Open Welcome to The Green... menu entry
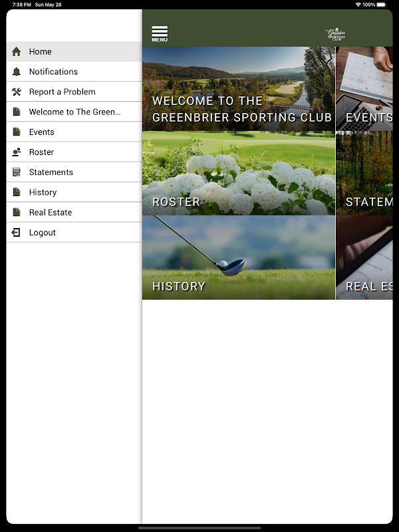Image resolution: width=399 pixels, height=532 pixels. pos(74,112)
